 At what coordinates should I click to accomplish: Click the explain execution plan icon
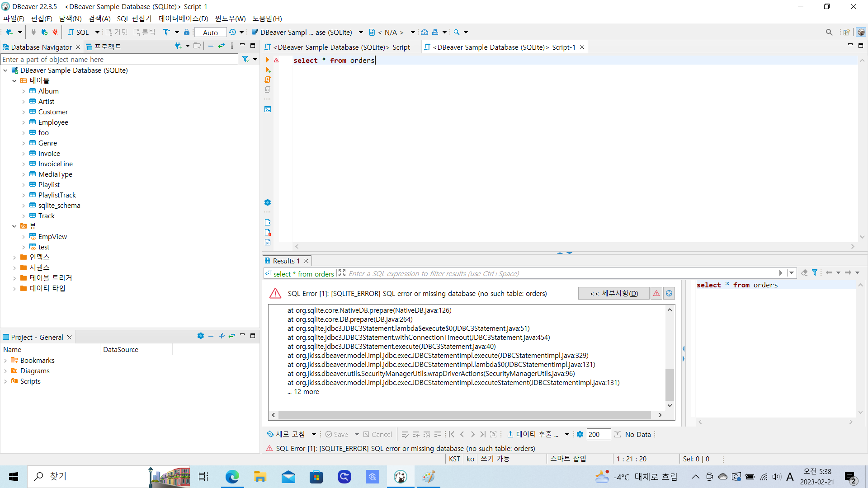[268, 89]
